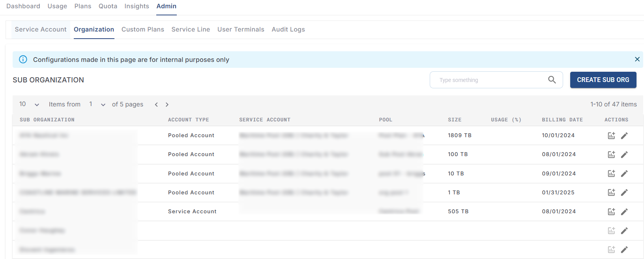The height and width of the screenshot is (259, 644).
Task: Click the Type something search field
Action: (x=489, y=80)
